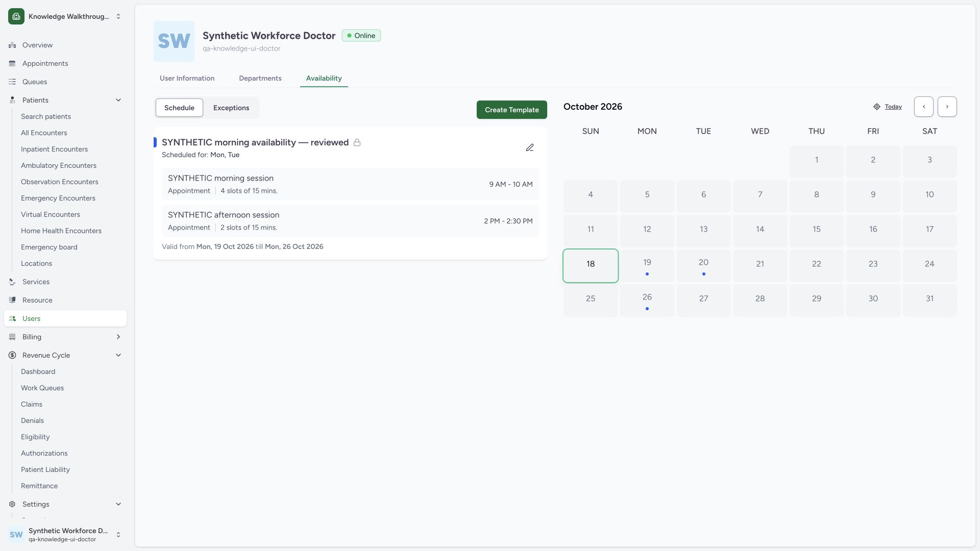Click the Today link
The image size is (980, 551).
(x=893, y=107)
